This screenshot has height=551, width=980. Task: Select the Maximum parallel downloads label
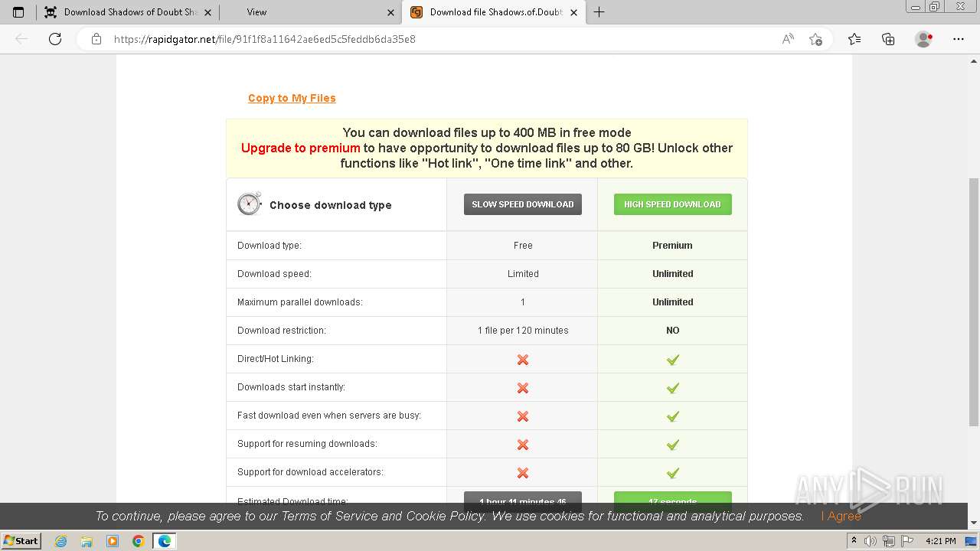pyautogui.click(x=300, y=302)
